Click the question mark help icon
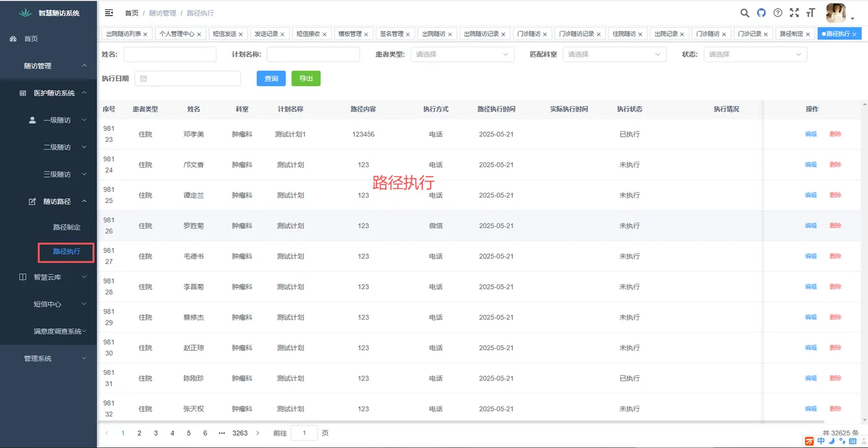 click(777, 12)
